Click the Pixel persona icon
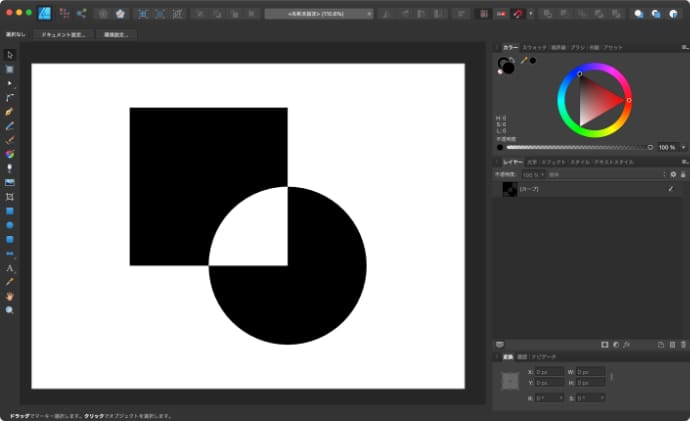 [x=65, y=14]
